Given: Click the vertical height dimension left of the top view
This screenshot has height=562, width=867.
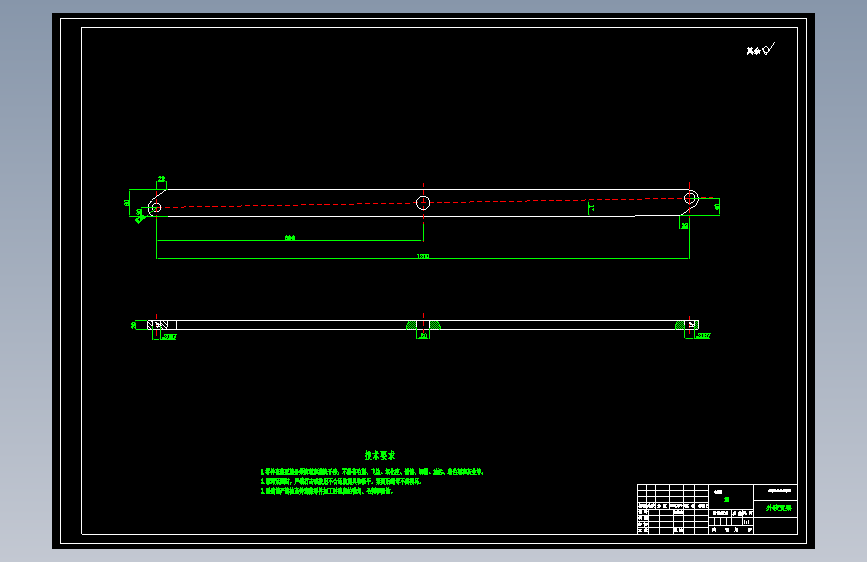Looking at the screenshot, I should [x=127, y=203].
